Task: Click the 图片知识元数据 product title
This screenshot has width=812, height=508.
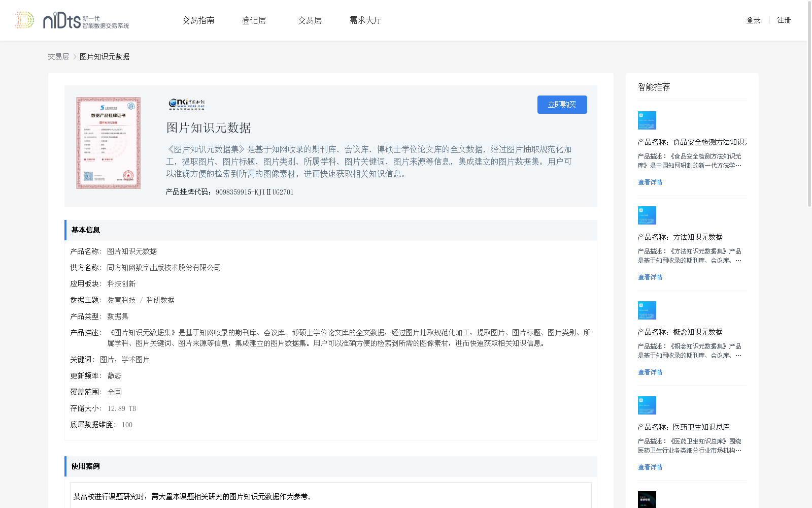Action: [x=209, y=128]
